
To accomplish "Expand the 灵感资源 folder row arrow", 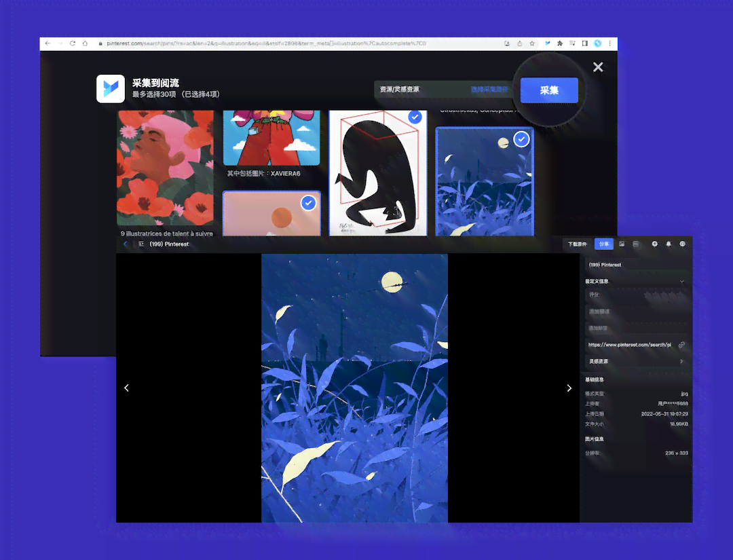I will (x=681, y=361).
